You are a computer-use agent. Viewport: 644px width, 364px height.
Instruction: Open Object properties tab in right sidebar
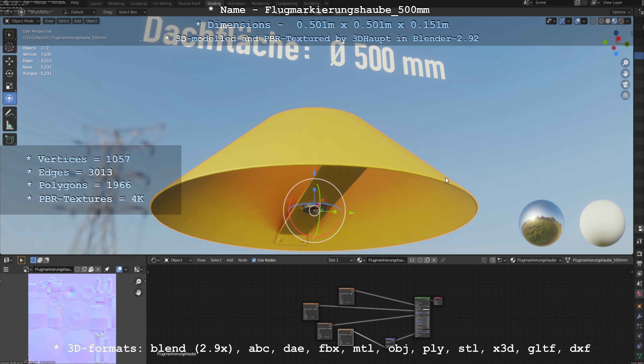click(x=639, y=306)
